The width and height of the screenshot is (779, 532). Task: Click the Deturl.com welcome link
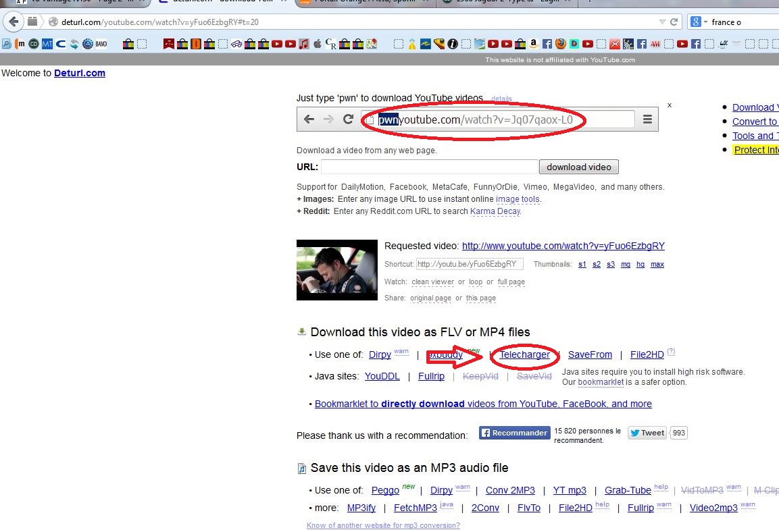[80, 73]
